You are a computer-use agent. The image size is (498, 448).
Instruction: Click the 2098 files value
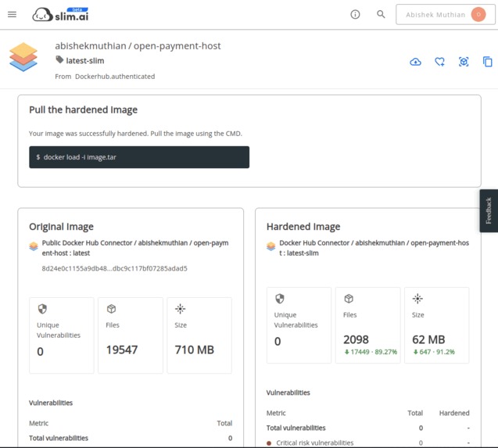pyautogui.click(x=356, y=339)
